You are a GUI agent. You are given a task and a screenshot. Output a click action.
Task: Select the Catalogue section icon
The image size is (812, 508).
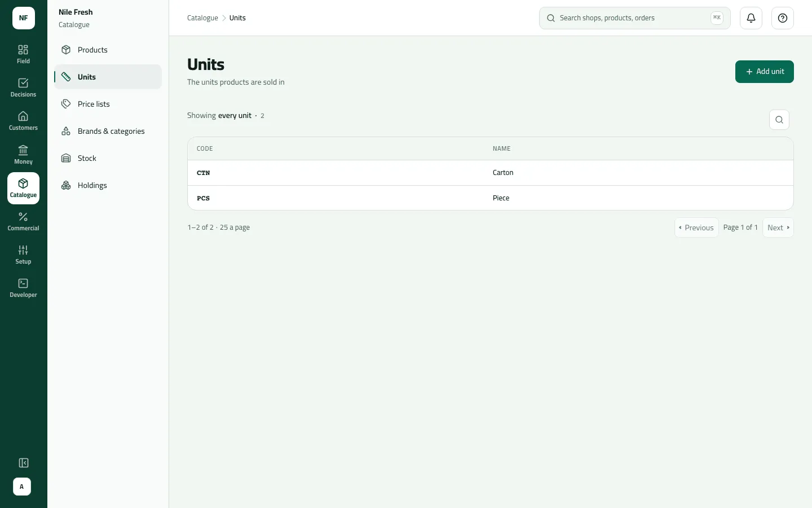click(x=23, y=188)
